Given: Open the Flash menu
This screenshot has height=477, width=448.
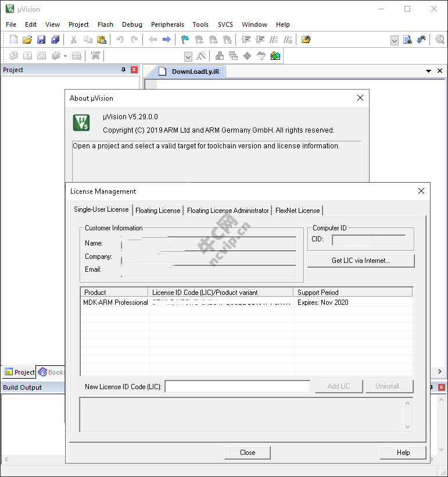Looking at the screenshot, I should (105, 24).
